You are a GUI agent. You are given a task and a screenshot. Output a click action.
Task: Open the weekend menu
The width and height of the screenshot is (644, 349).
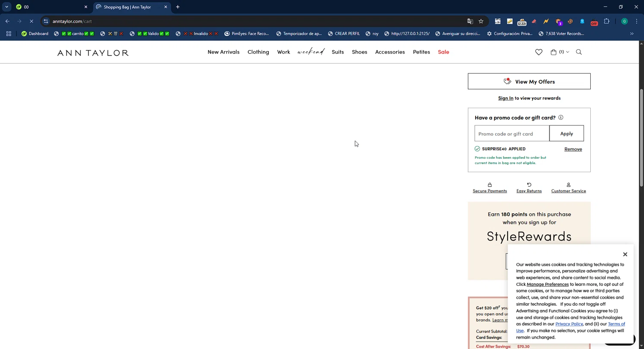311,52
